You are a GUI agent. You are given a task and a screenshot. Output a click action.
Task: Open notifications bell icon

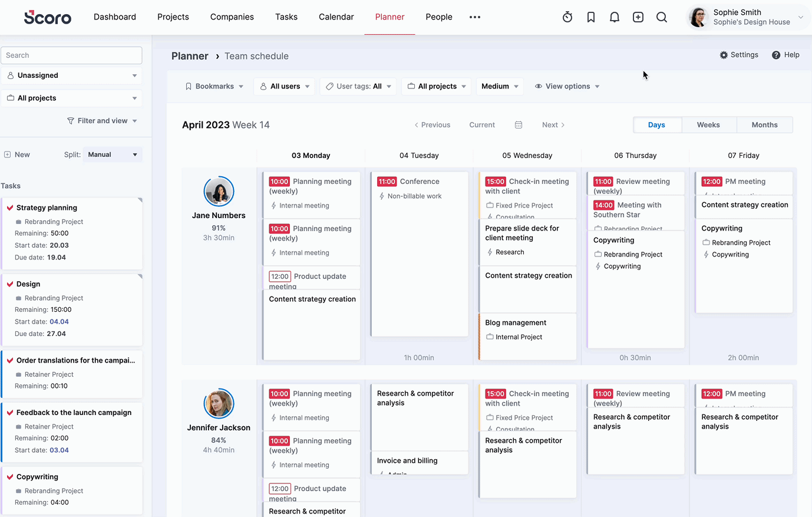(614, 17)
